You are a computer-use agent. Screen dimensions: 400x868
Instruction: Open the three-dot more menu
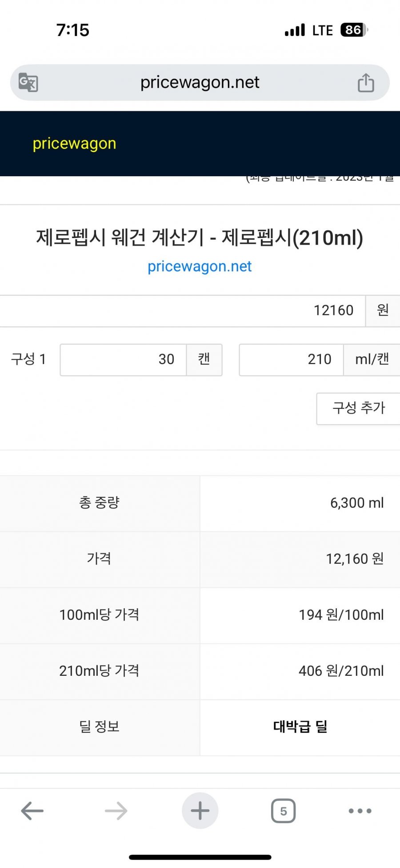click(x=360, y=811)
